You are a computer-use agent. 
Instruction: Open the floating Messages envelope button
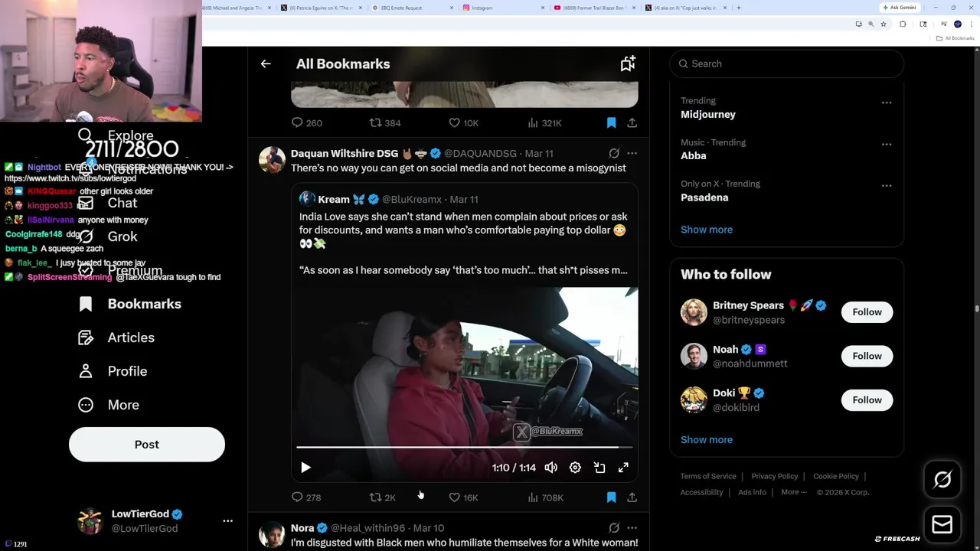(x=942, y=524)
